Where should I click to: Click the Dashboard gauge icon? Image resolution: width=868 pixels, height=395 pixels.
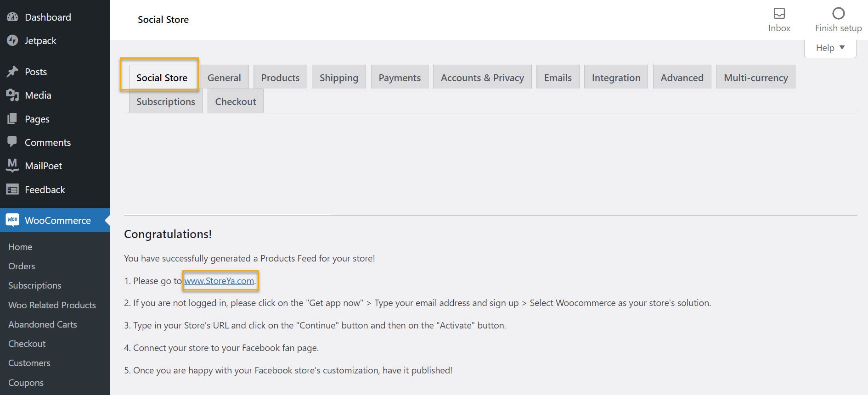point(12,17)
